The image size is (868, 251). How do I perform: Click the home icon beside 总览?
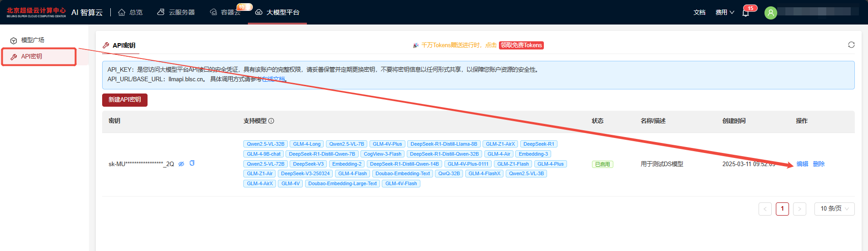coord(122,12)
